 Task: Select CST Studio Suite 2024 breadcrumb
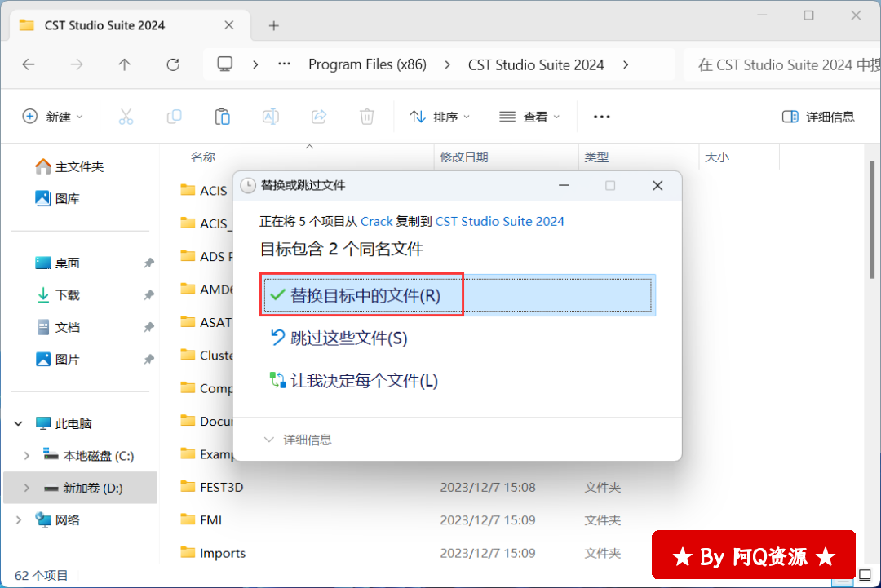tap(535, 64)
